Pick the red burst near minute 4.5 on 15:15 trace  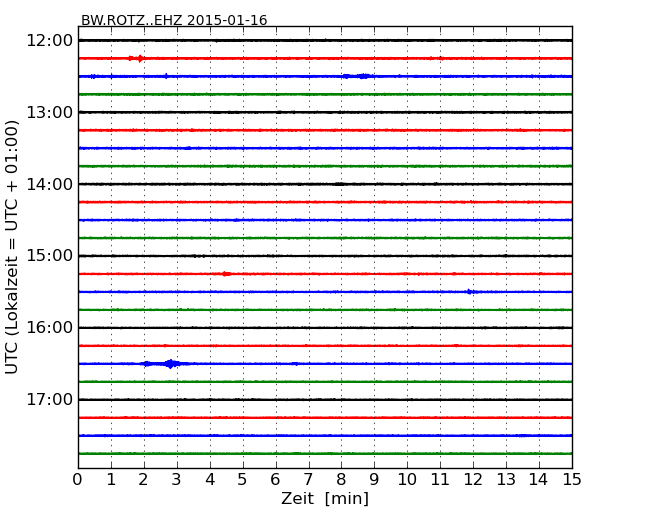(x=226, y=274)
